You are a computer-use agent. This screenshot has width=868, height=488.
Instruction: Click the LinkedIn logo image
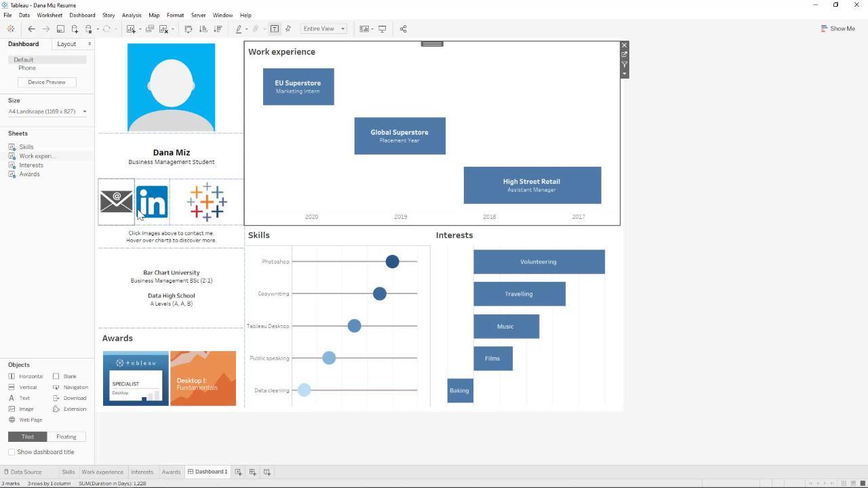point(153,201)
